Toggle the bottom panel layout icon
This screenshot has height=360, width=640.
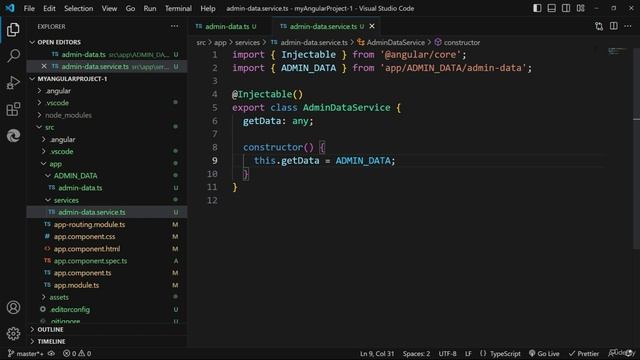[551, 8]
